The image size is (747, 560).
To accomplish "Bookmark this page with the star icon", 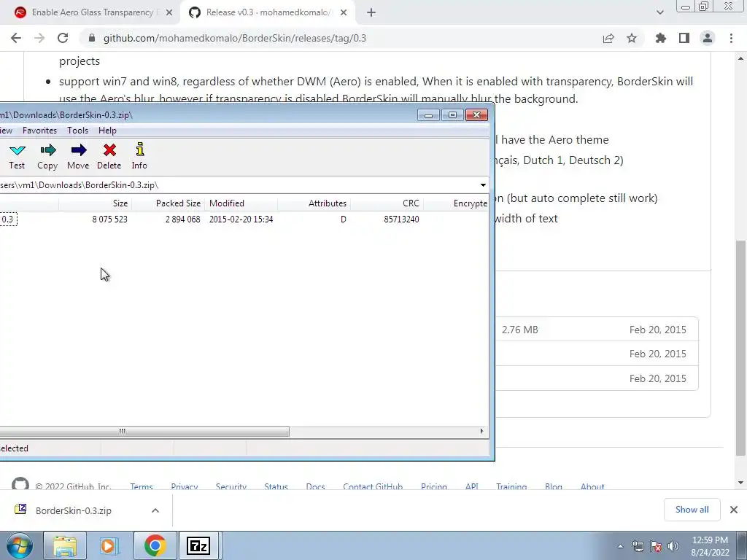I will click(x=632, y=38).
